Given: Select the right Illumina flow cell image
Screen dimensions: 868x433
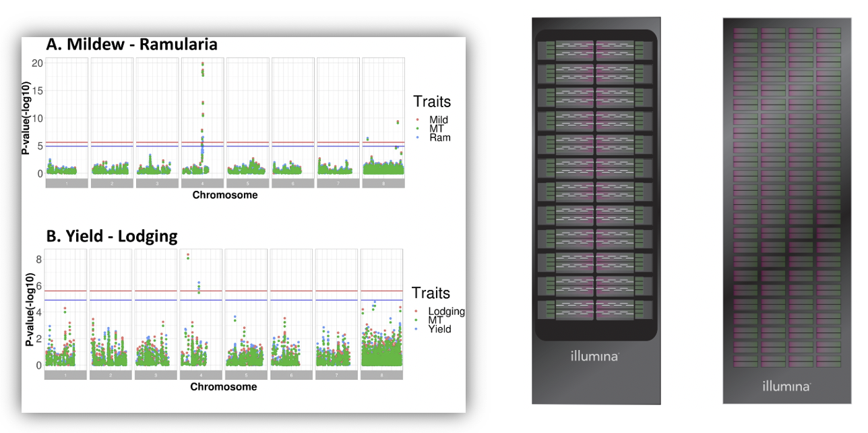Looking at the screenshot, I should coord(786,210).
